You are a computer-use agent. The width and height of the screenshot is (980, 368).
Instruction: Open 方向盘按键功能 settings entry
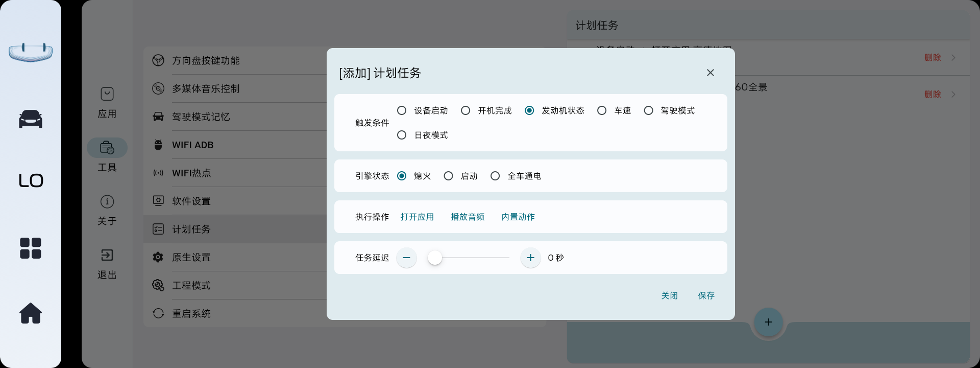(x=206, y=61)
